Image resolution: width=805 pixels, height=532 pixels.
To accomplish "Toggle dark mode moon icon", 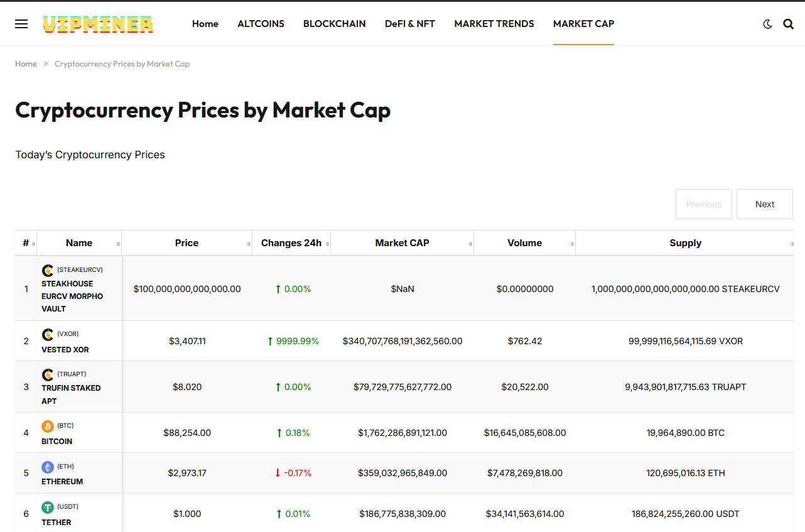I will [x=767, y=24].
